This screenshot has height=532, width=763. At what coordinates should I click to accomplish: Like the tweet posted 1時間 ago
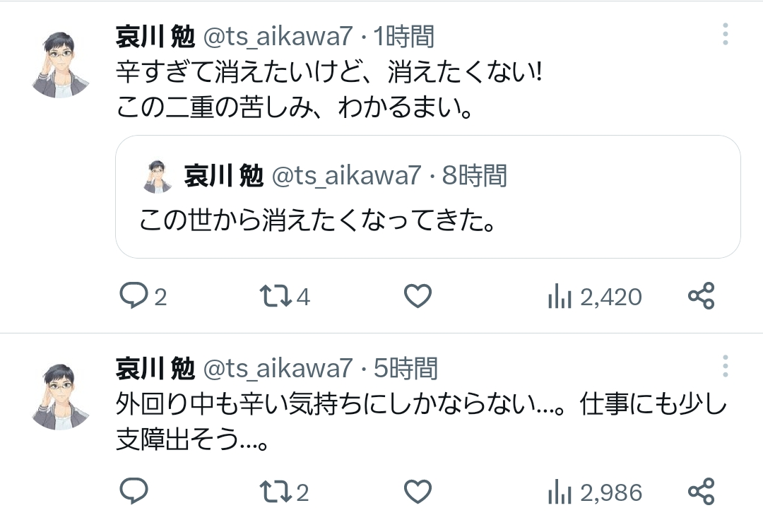coord(418,296)
